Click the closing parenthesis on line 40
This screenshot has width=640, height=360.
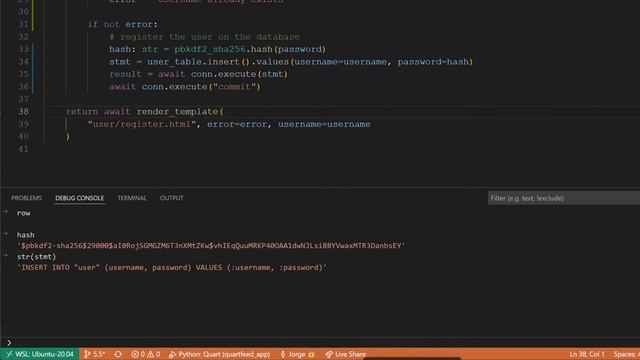pos(68,137)
